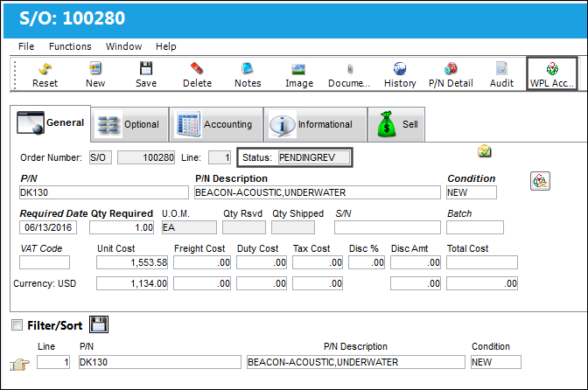Click the Qty Shipped field
The image size is (588, 390).
(293, 227)
